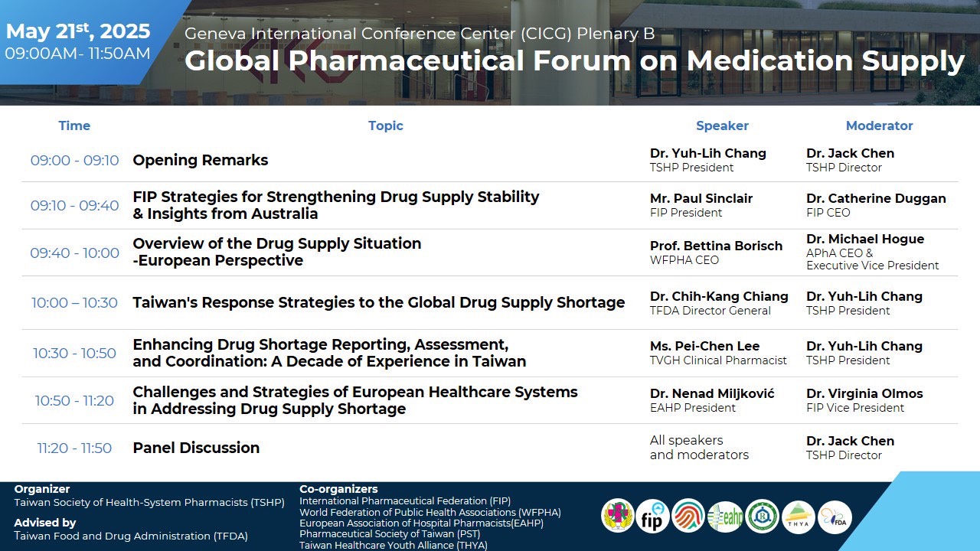980x551 pixels.
Task: Click the venue text 'Geneva International Conference Center (CICG) Plenary B'
Action: (420, 34)
